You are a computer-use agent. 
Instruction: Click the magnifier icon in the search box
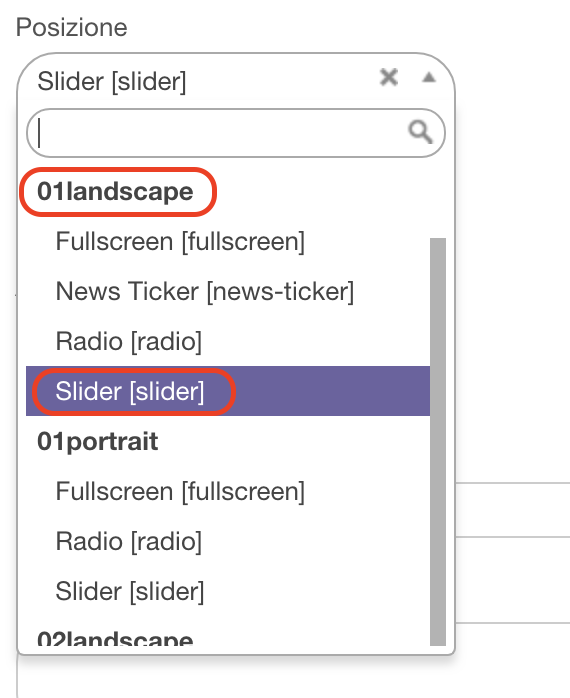pyautogui.click(x=420, y=132)
